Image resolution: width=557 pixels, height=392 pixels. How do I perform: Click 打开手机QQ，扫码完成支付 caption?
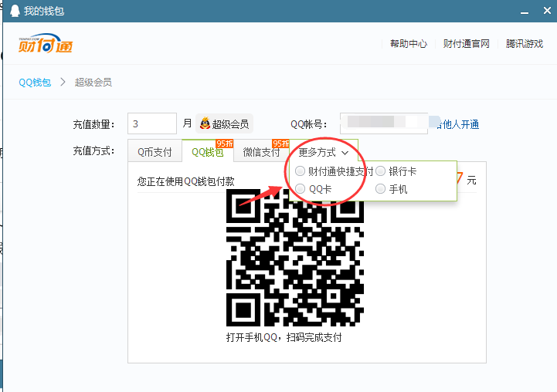click(x=284, y=337)
